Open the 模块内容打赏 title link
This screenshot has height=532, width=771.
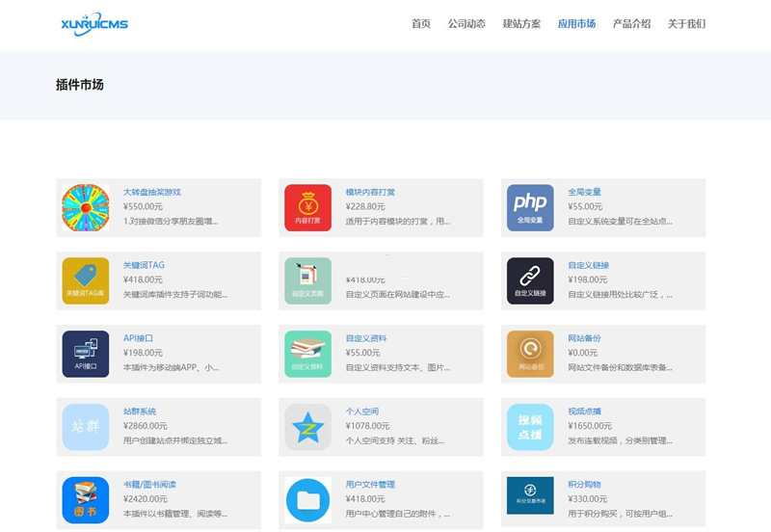click(x=370, y=192)
